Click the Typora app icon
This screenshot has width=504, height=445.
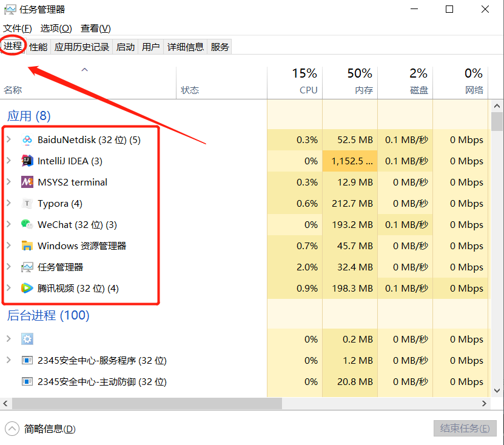(x=27, y=203)
